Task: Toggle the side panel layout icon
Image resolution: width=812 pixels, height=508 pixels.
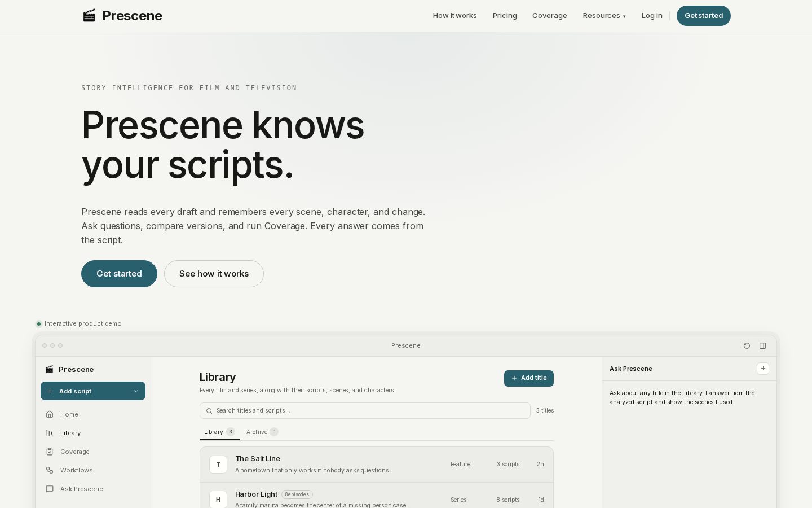Action: pos(762,345)
